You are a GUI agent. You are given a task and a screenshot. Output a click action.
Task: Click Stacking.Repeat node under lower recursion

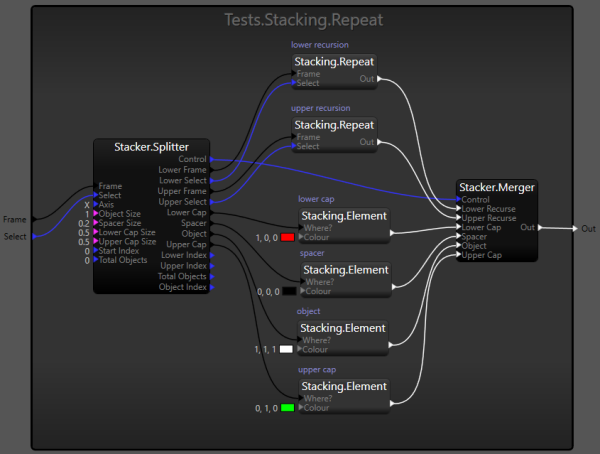click(x=334, y=62)
